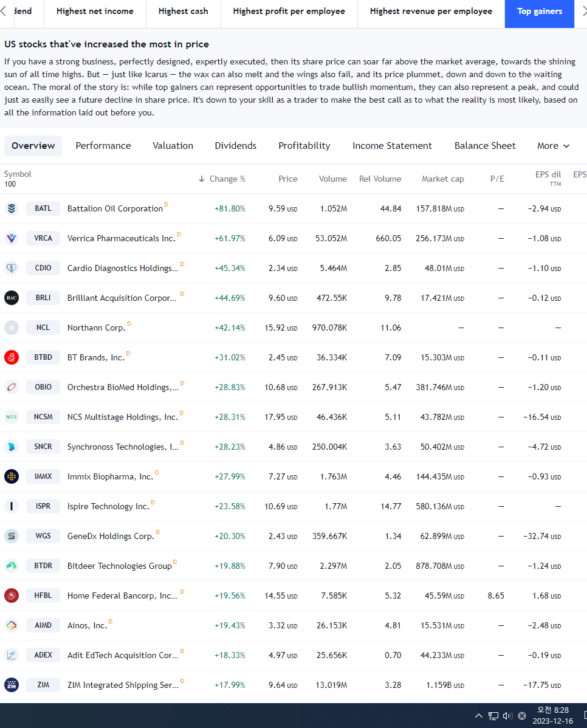
Task: Open Highest profit per employee tab
Action: point(289,11)
